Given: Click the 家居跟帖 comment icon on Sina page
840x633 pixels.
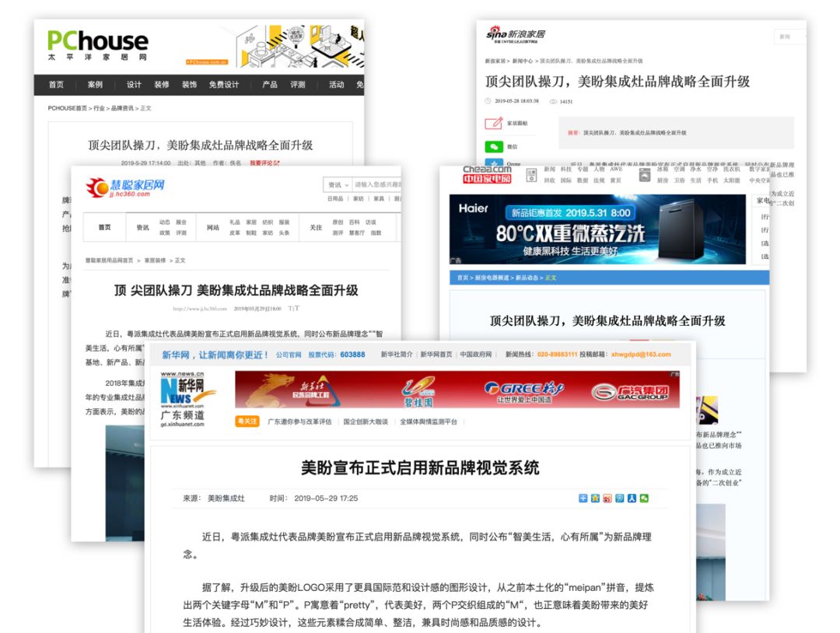Looking at the screenshot, I should pos(493,123).
